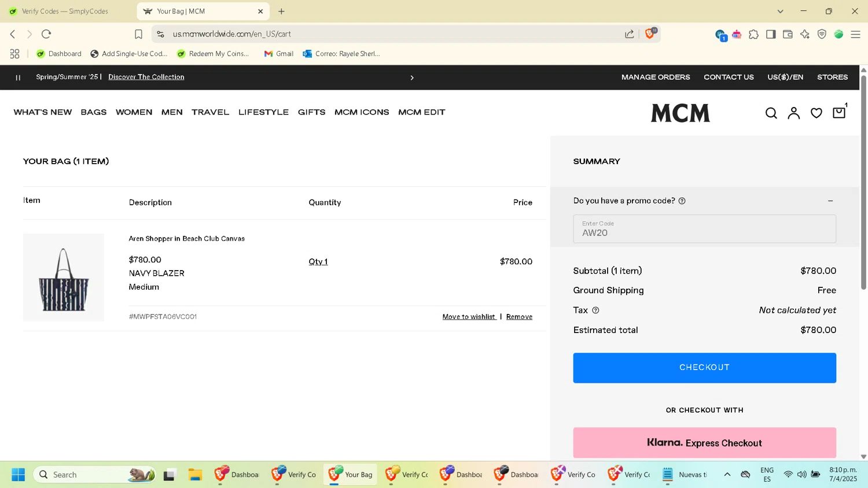Screen dimensions: 868x488
Task: Advance the announcement banner with the arrow
Action: click(x=411, y=77)
